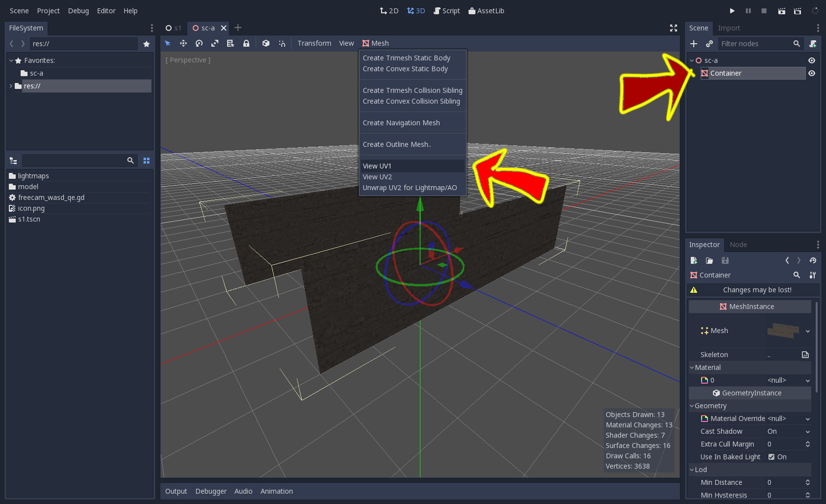
Task: Toggle visibility of sc-a node
Action: coord(812,60)
